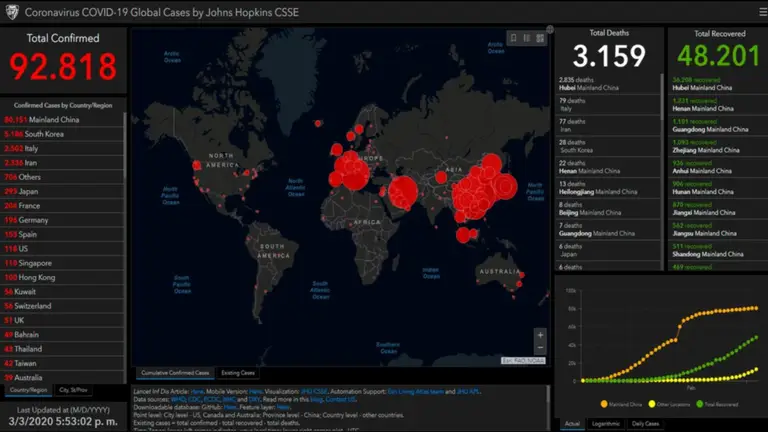Viewport: 768px width, 432px height.
Task: Click the 6 deaths Japan row
Action: click(607, 250)
